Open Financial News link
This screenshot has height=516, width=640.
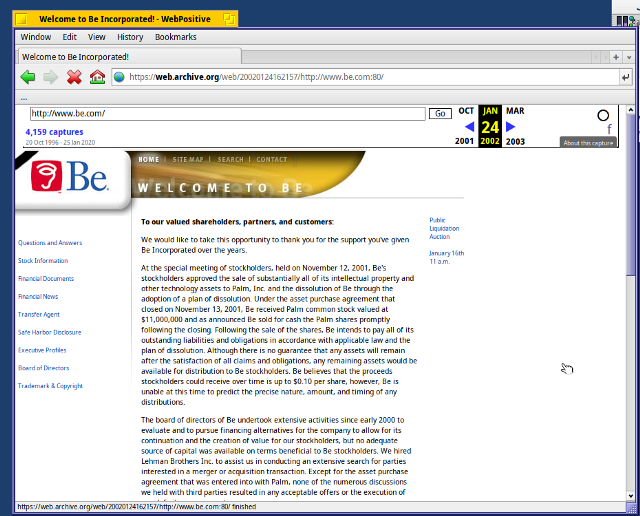[38, 296]
